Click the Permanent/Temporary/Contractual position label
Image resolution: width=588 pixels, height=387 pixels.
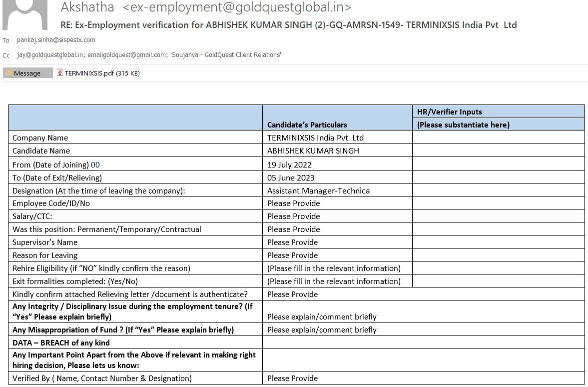(x=107, y=229)
